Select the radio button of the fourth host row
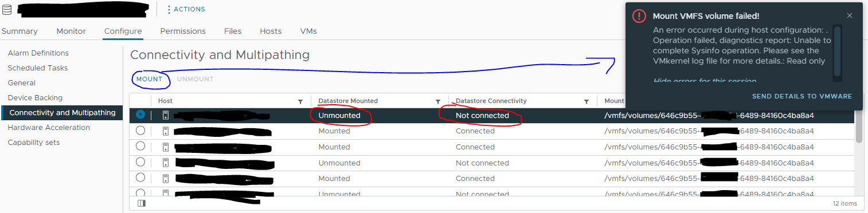The width and height of the screenshot is (868, 213). point(140,163)
